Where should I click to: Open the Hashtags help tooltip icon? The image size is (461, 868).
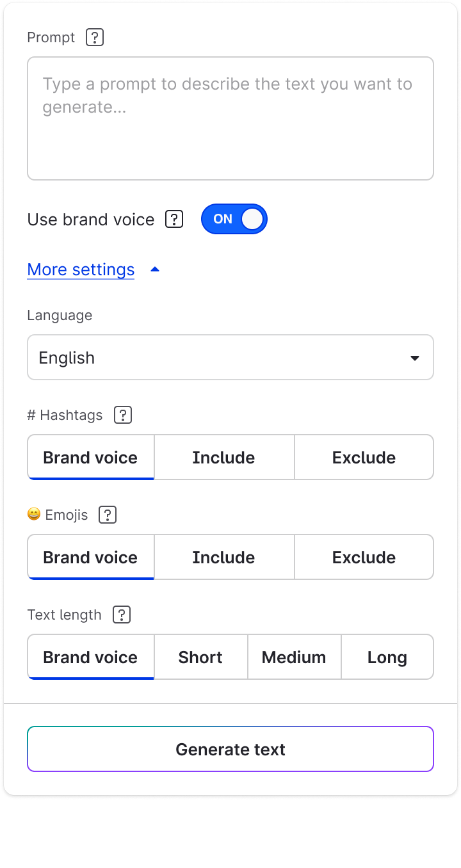122,415
